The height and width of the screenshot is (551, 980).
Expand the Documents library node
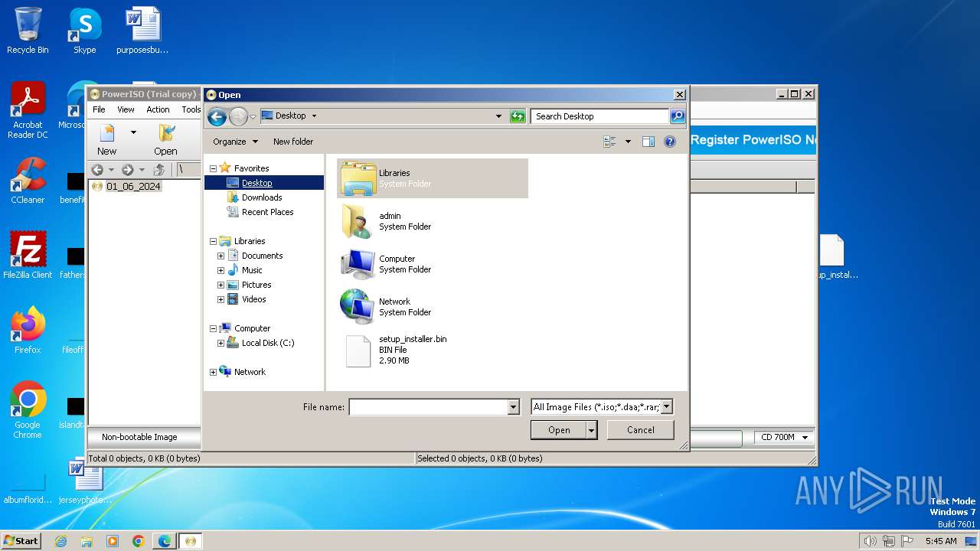click(x=220, y=256)
